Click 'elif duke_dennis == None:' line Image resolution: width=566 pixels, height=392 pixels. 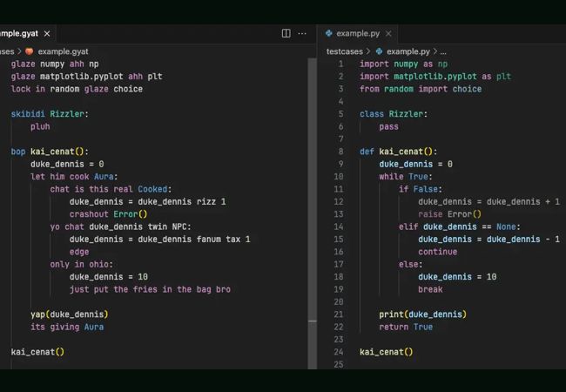tap(459, 226)
